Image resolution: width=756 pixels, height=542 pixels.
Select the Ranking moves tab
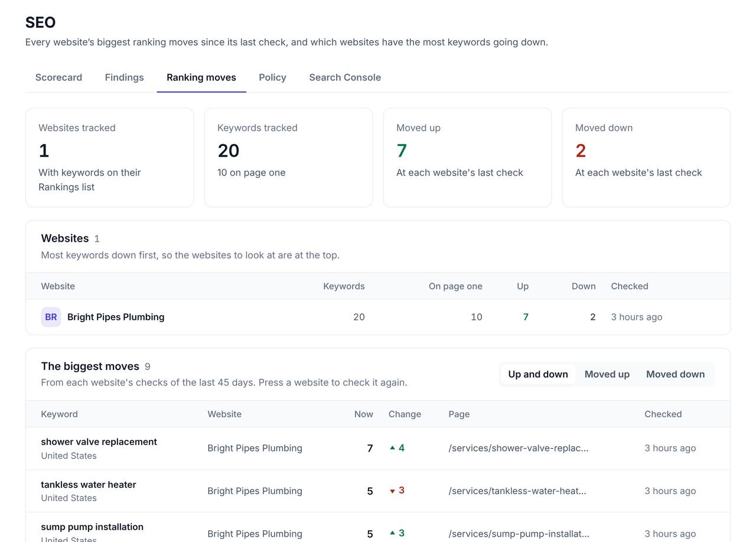[201, 77]
